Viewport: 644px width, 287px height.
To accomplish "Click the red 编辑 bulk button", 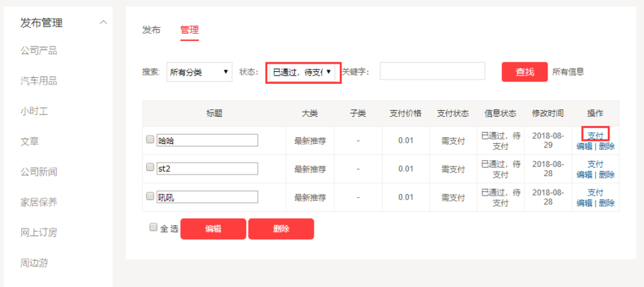I will click(x=213, y=229).
